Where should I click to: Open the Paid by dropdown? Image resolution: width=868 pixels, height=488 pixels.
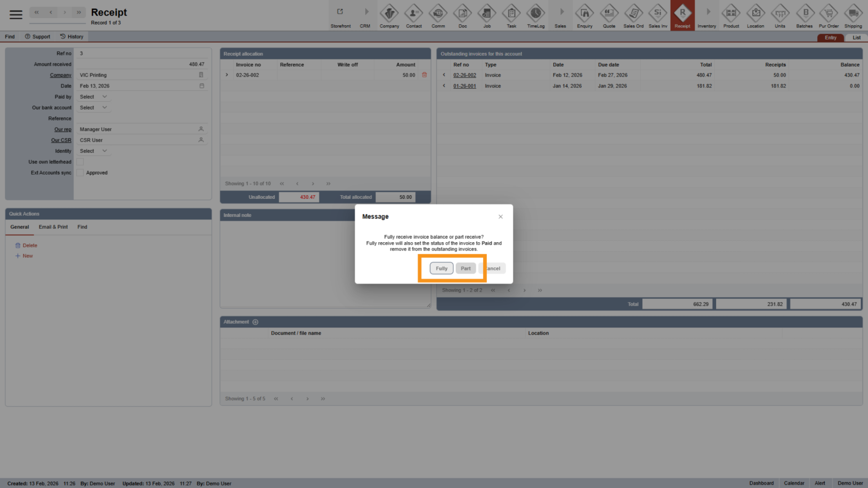pyautogui.click(x=94, y=97)
